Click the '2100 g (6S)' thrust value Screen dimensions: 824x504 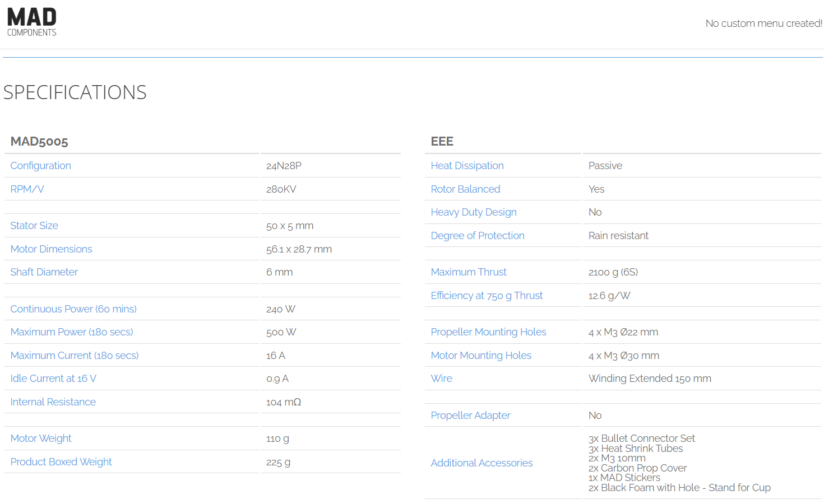[x=613, y=272]
